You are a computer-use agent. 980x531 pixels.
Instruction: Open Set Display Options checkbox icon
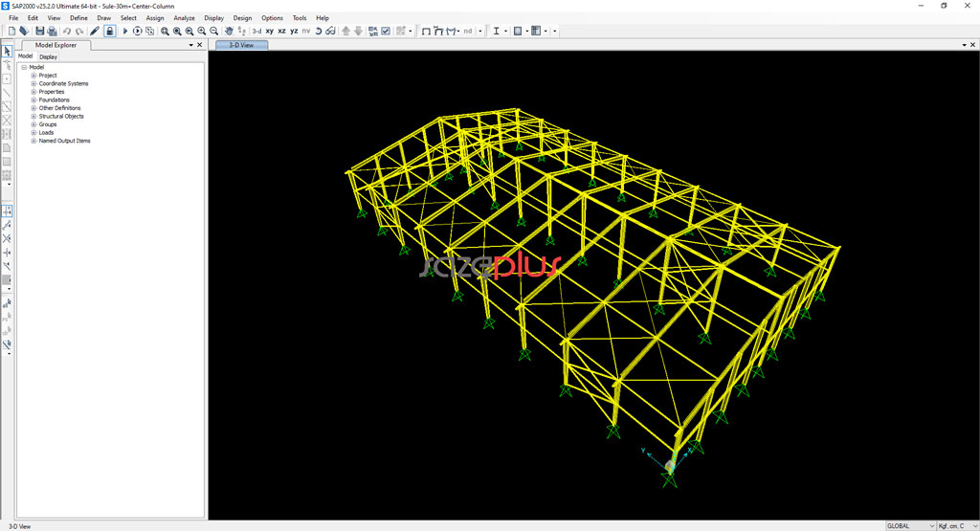(386, 31)
